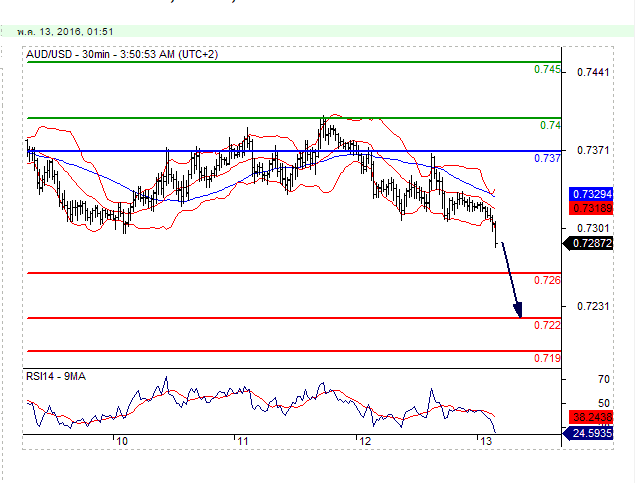
Task: Click the red 38.2438 RSI value tag
Action: (x=591, y=417)
